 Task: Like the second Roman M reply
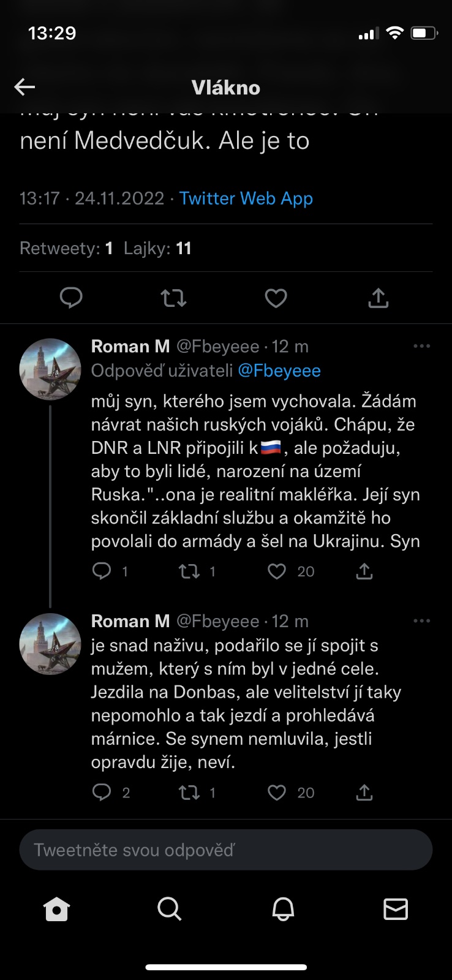click(x=277, y=793)
